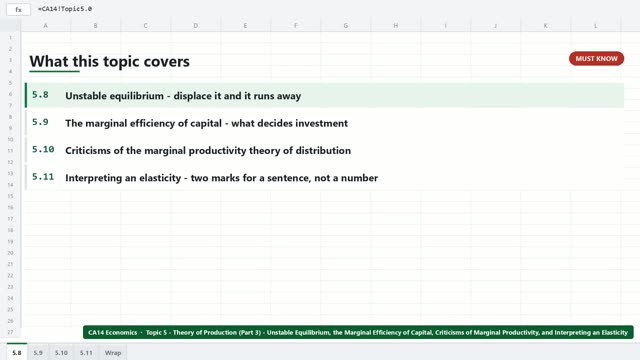Select column G header
The image size is (640, 360).
[346, 25]
